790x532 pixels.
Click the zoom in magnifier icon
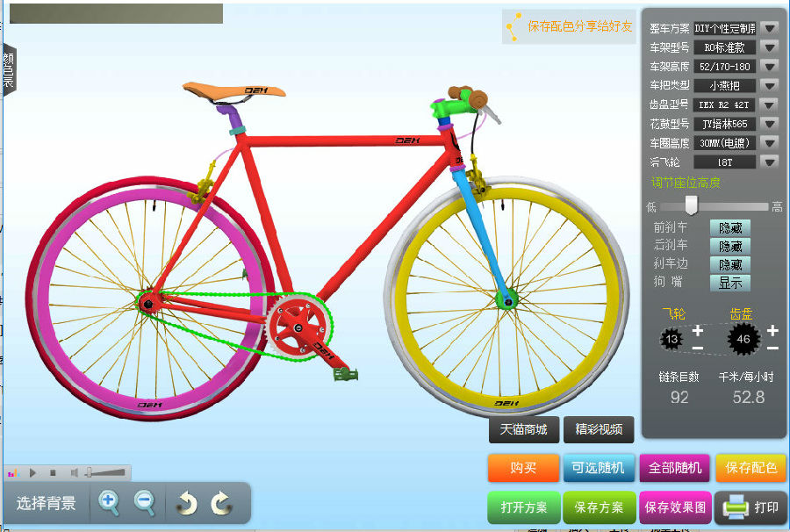pos(109,503)
